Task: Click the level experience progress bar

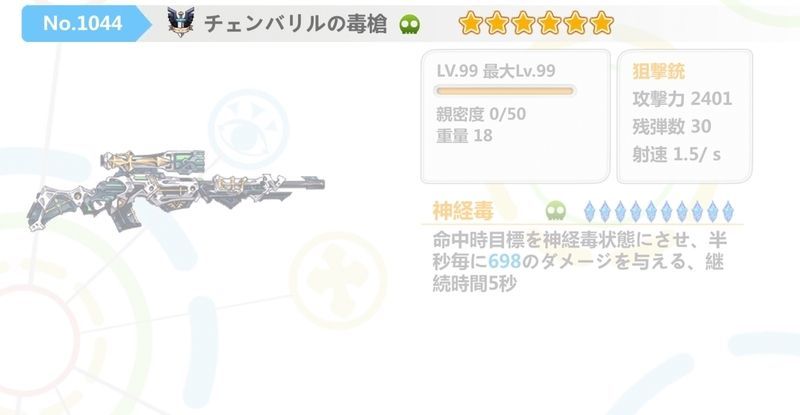Action: tap(505, 91)
